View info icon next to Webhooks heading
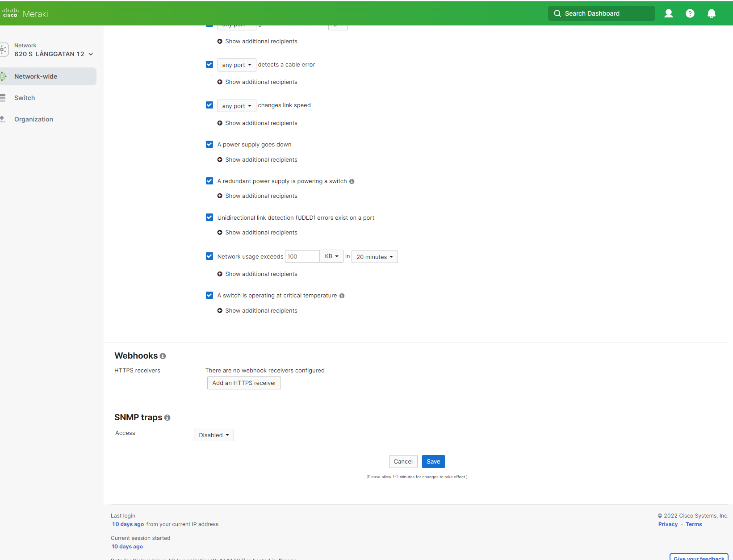 pos(163,356)
